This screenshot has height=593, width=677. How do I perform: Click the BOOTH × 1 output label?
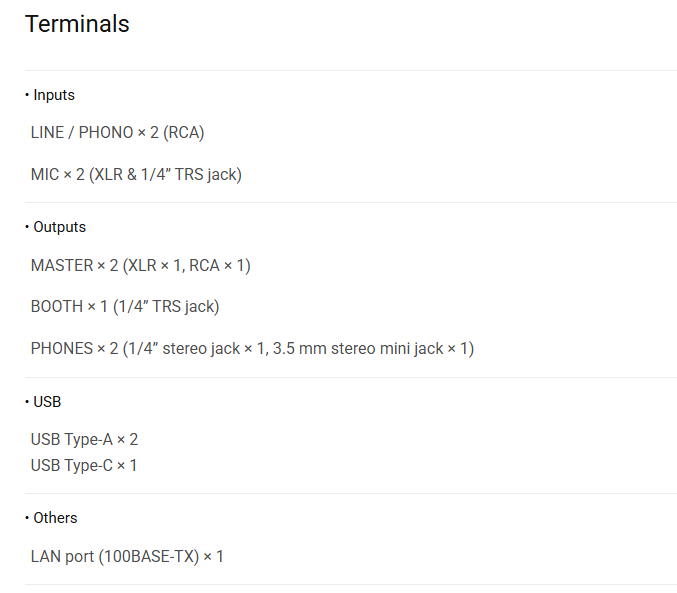pos(69,306)
